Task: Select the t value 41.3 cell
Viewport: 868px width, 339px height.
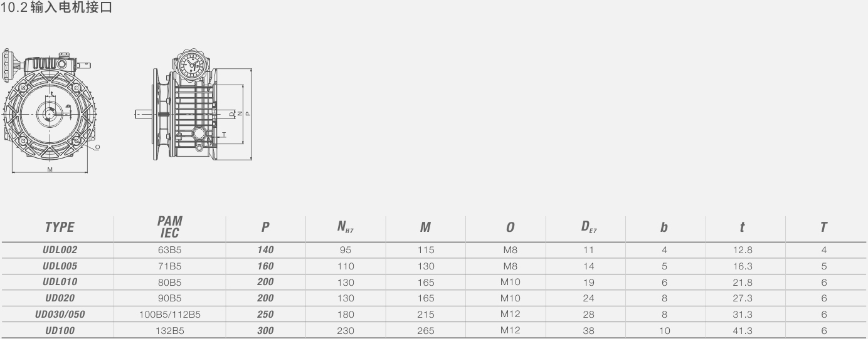Action: point(742,330)
